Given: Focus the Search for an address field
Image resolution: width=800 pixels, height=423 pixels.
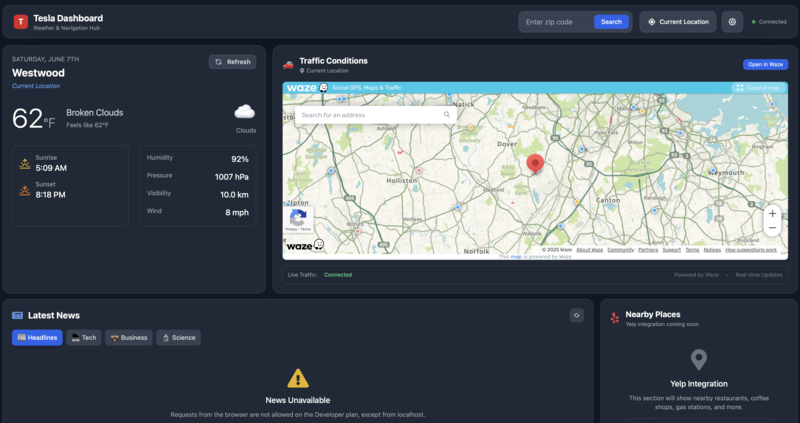Looking at the screenshot, I should (x=375, y=115).
